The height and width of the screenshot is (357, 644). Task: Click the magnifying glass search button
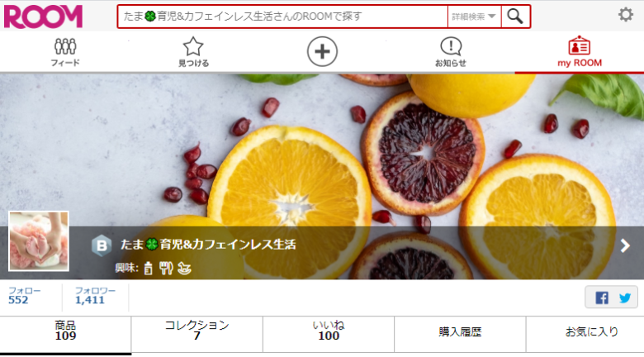coord(515,17)
